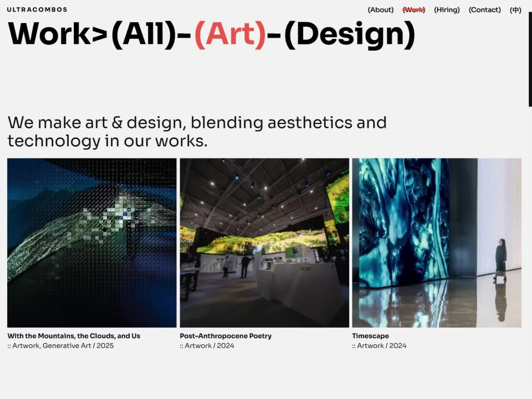The width and height of the screenshot is (532, 399).
Task: Click the page's vertical scrollbar thumb
Action: (x=530, y=59)
